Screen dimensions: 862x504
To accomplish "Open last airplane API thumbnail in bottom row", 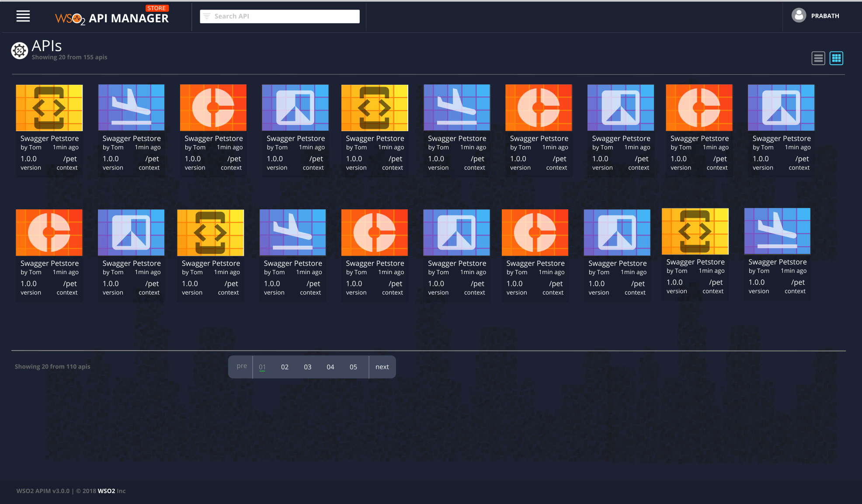I will 777,231.
